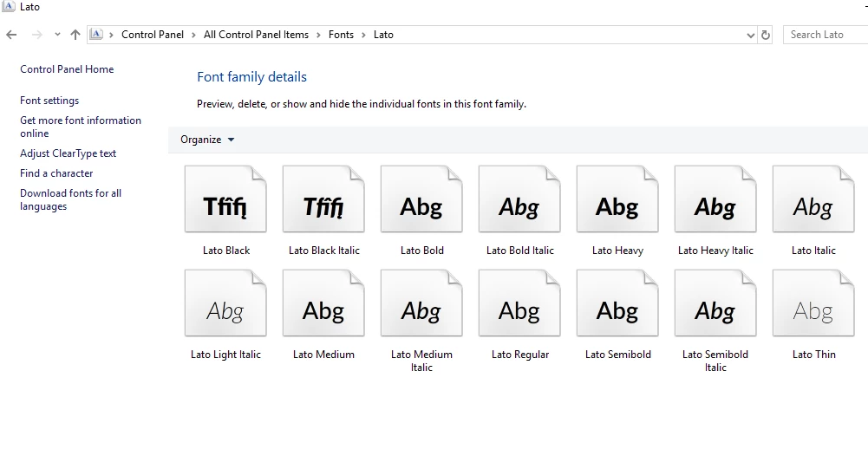
Task: Click the Search Lato field
Action: pos(826,35)
